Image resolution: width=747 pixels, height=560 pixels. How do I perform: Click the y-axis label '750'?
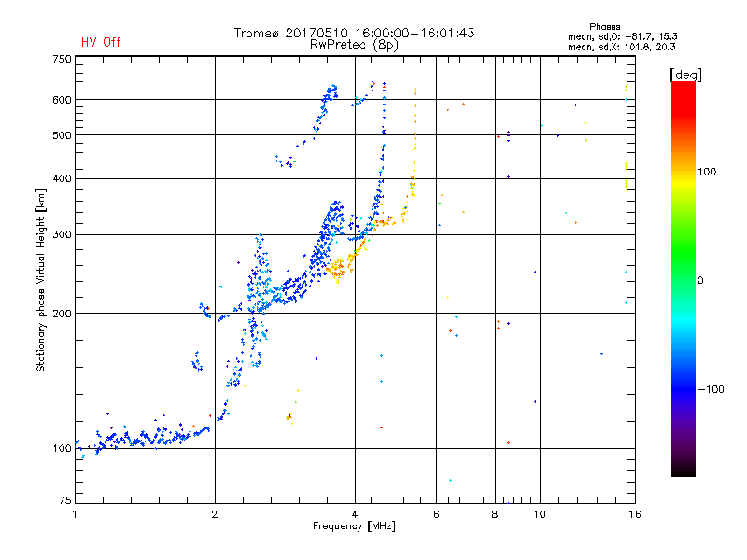(x=62, y=59)
